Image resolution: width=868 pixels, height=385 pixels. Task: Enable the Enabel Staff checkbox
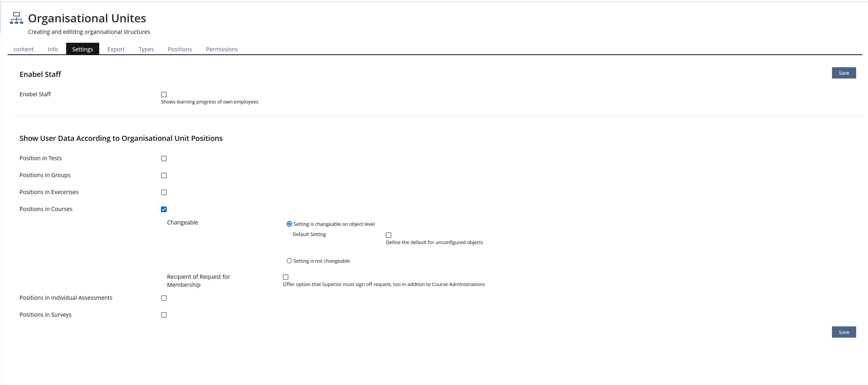pos(164,94)
